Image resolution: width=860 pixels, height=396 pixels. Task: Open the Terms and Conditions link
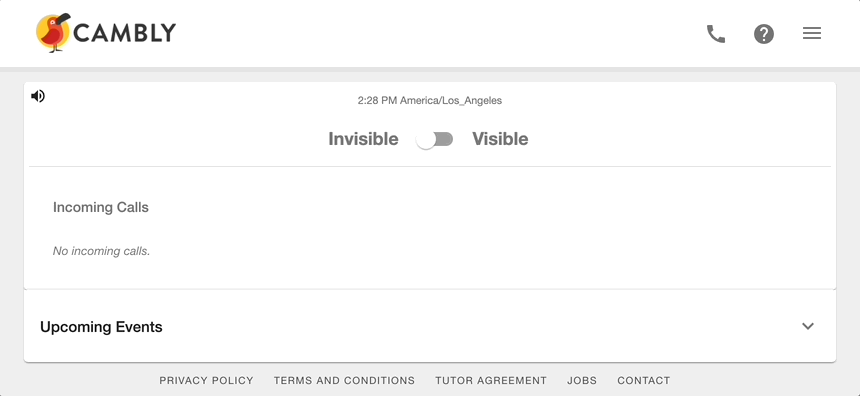coord(344,380)
